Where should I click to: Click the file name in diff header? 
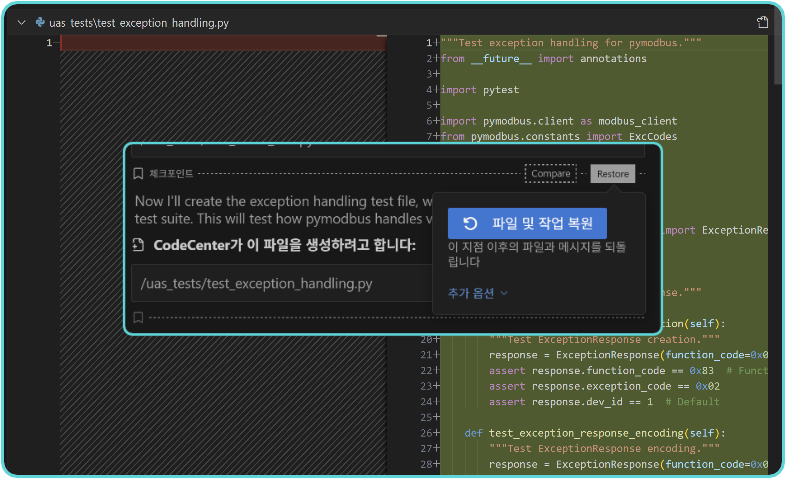pyautogui.click(x=139, y=23)
